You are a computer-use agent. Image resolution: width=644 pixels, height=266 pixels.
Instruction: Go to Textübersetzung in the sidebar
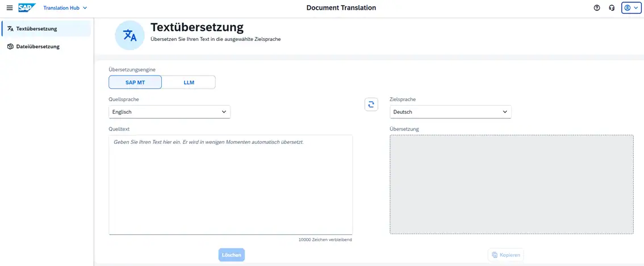tap(46, 29)
